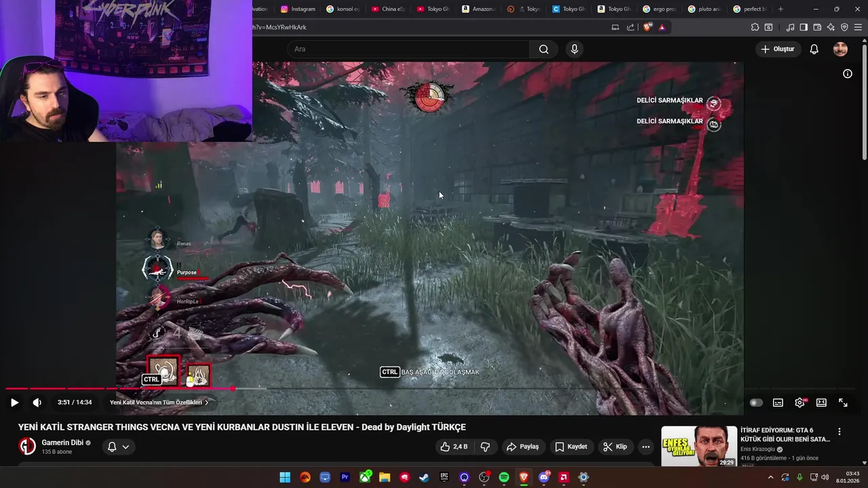Viewport: 868px width, 488px height.
Task: Switch to the 'pluto ani' Google tab
Action: (x=705, y=9)
